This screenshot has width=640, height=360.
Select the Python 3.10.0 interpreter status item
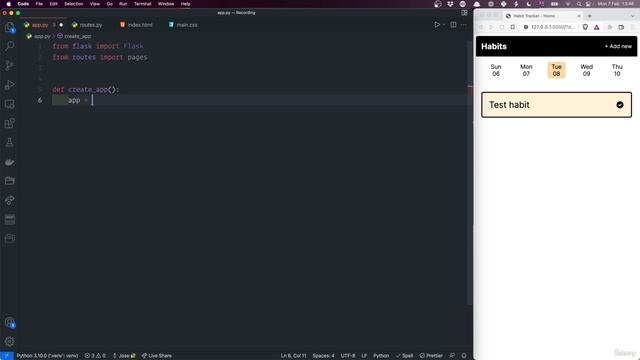coord(47,356)
